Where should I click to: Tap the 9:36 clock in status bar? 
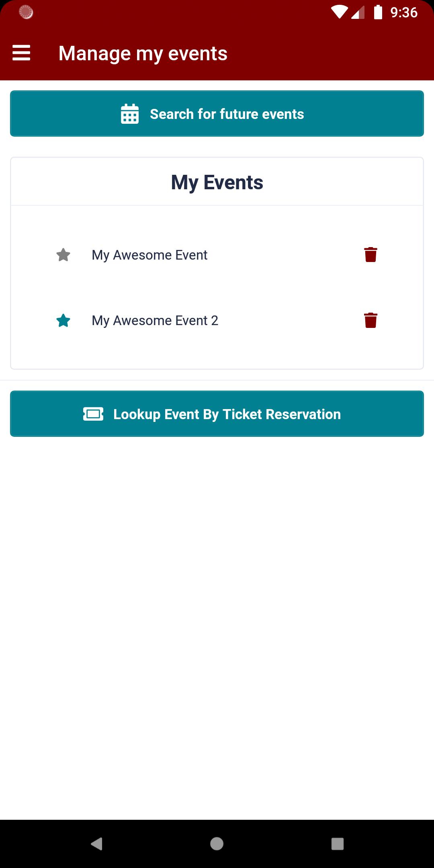coord(404,13)
